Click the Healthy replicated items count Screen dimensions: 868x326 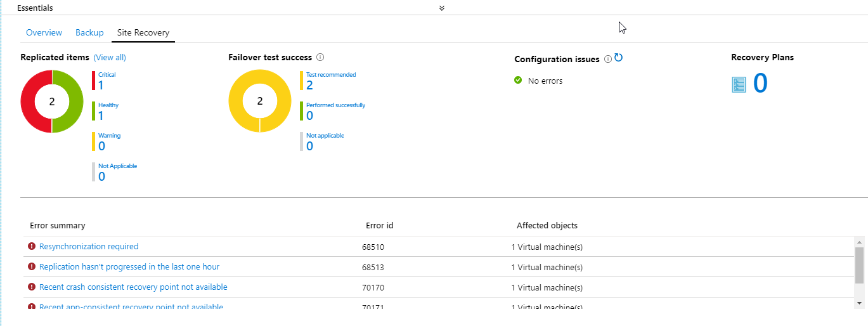tap(101, 116)
